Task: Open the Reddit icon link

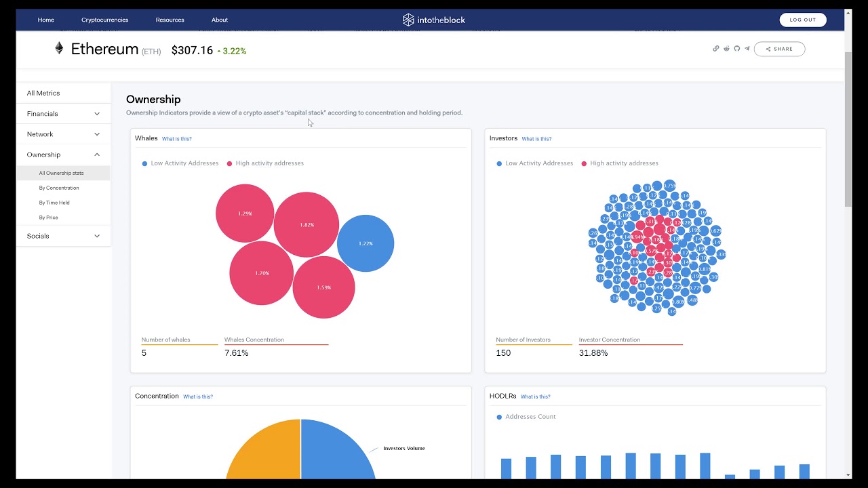Action: point(727,49)
